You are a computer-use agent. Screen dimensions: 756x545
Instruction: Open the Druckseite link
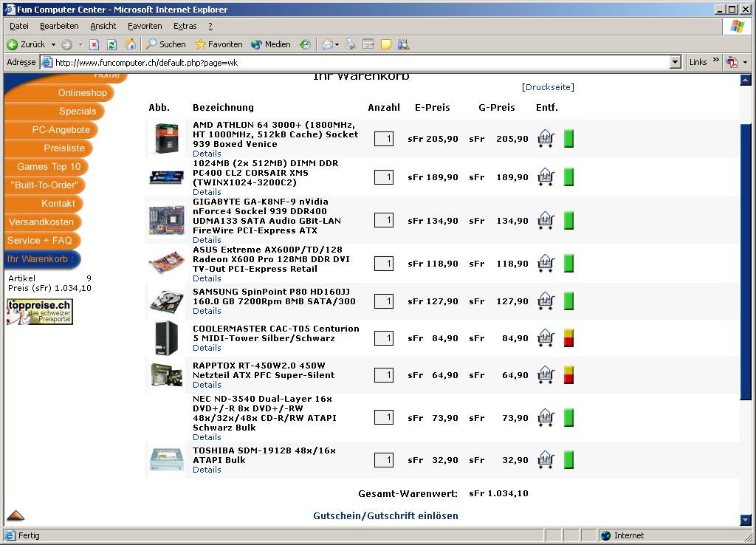pos(548,87)
